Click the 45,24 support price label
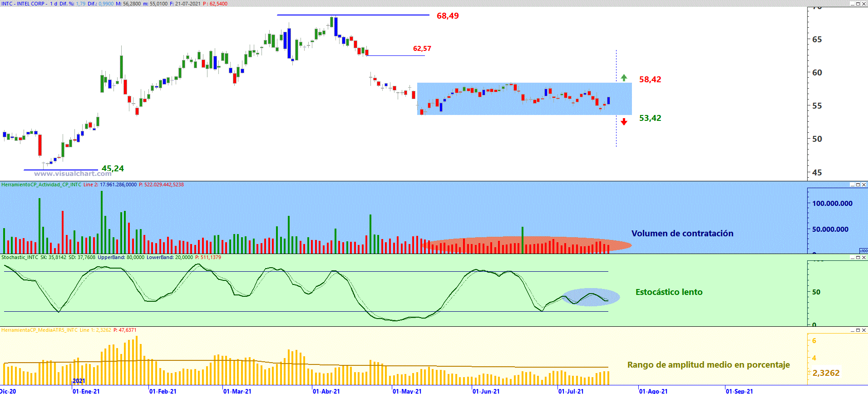Viewport: 868px width, 394px height. click(113, 169)
